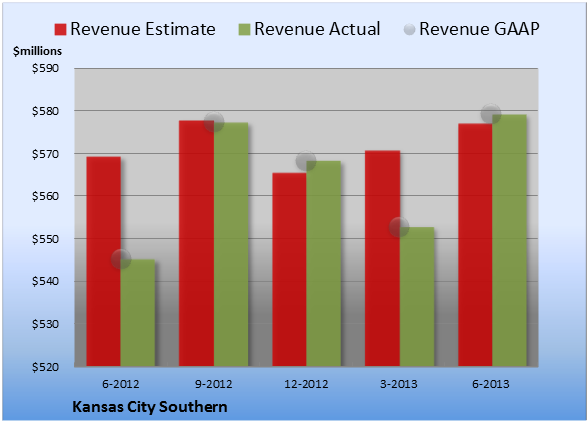The image size is (588, 422).
Task: Click the red estimate bar for 12-2012
Action: coord(289,270)
